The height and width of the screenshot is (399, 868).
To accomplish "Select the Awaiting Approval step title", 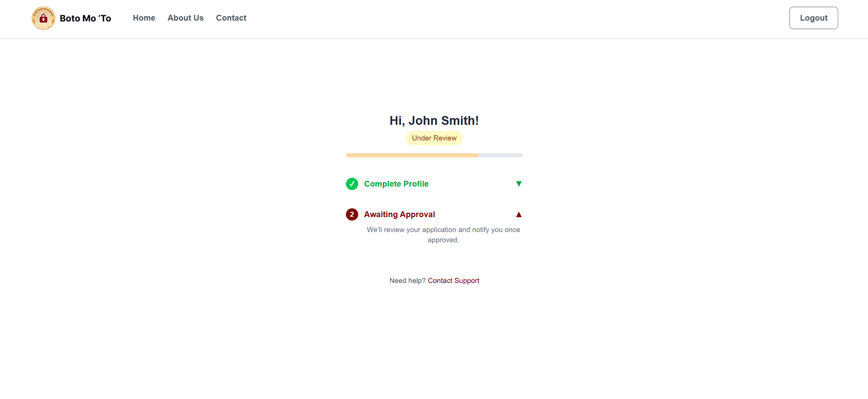I will [x=399, y=214].
